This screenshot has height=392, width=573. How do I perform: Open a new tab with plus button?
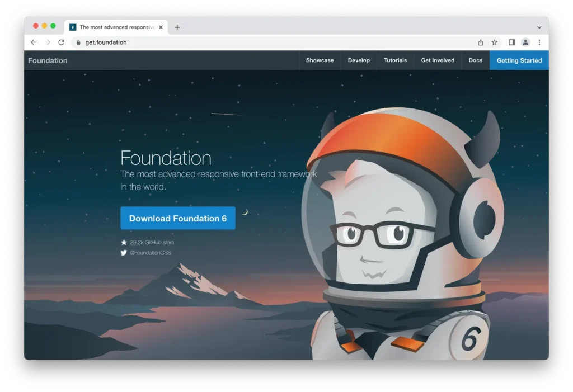coord(177,27)
